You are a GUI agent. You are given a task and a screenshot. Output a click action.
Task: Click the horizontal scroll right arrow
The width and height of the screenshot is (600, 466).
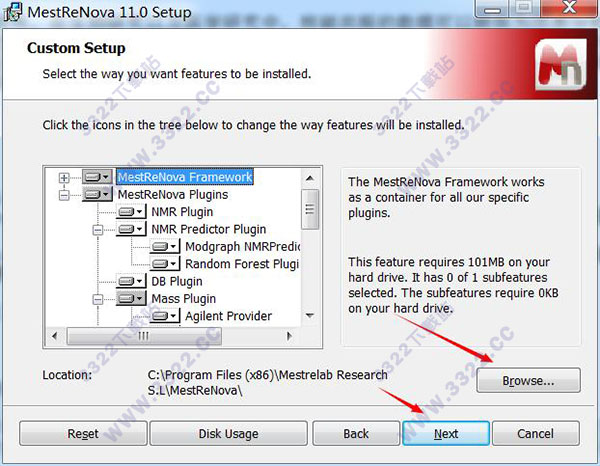click(x=289, y=336)
